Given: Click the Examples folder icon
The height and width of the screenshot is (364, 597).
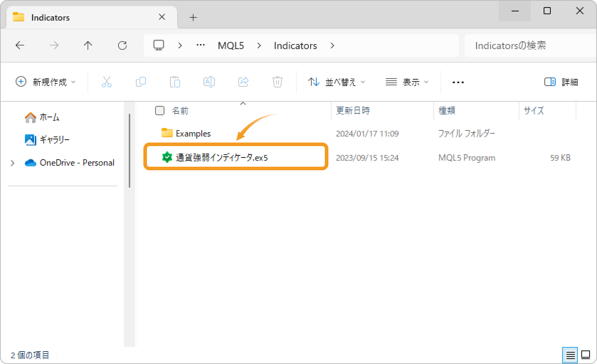Looking at the screenshot, I should point(167,133).
